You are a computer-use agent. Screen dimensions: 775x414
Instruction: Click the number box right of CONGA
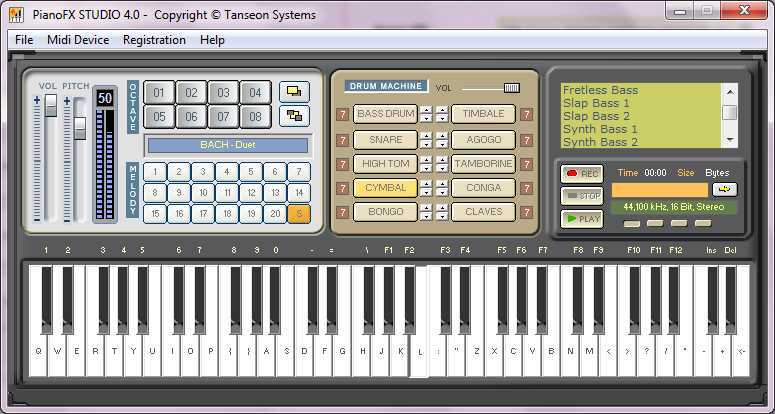tap(527, 188)
